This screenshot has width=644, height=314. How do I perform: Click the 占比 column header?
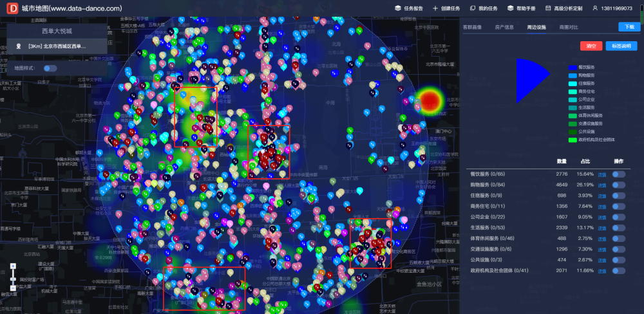click(x=585, y=161)
